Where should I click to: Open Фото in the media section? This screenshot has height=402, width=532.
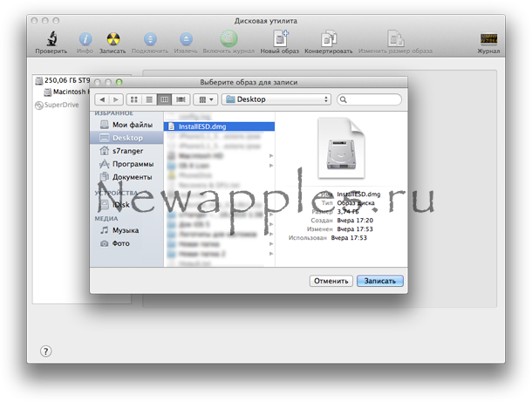pyautogui.click(x=126, y=243)
